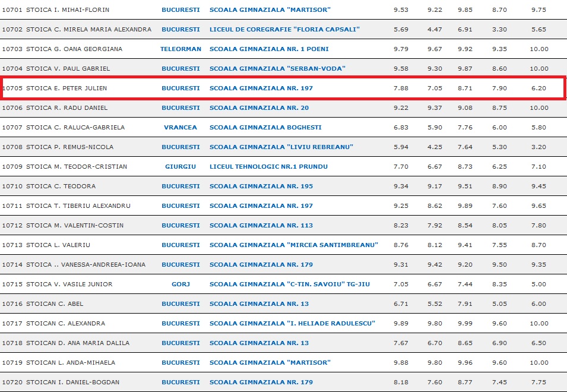
Task: Click the GIURGIU county link
Action: tap(180, 167)
